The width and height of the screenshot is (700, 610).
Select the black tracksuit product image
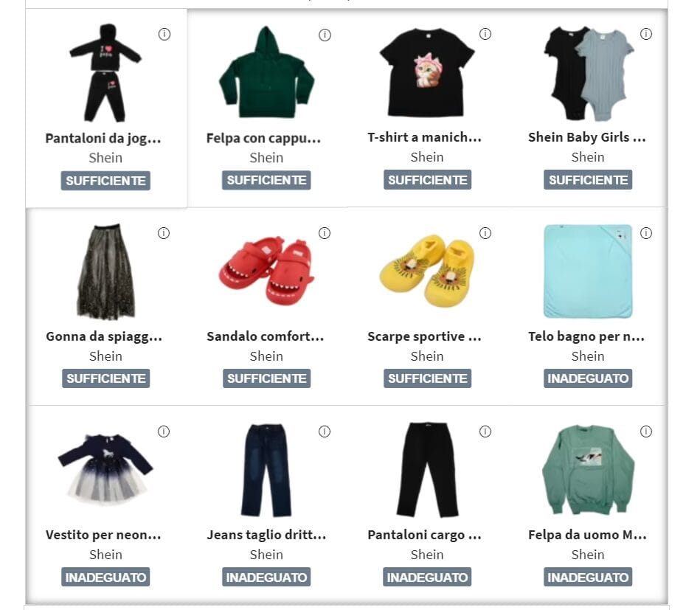(x=105, y=73)
